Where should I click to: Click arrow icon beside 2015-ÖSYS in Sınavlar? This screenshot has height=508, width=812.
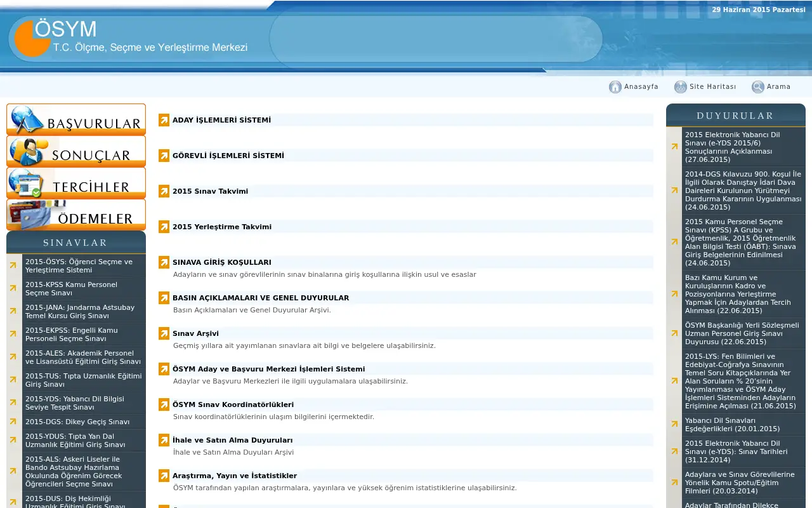coord(13,265)
